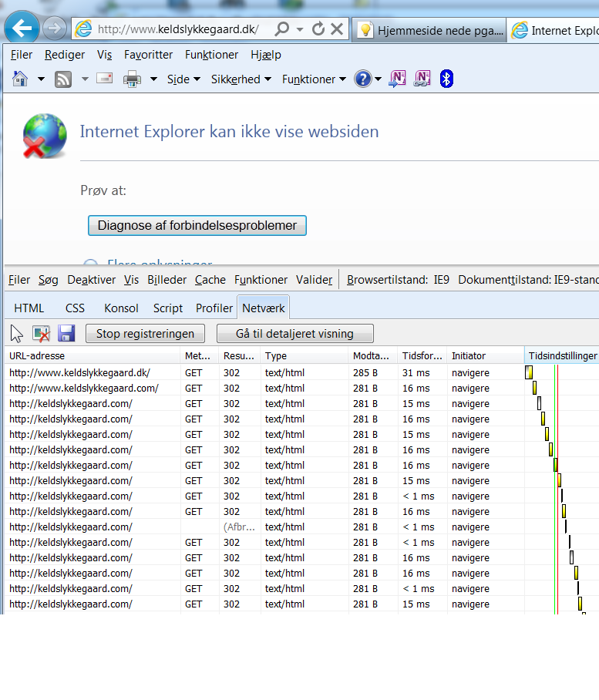The width and height of the screenshot is (599, 700).
Task: Switch to the Profiler tab
Action: point(214,308)
